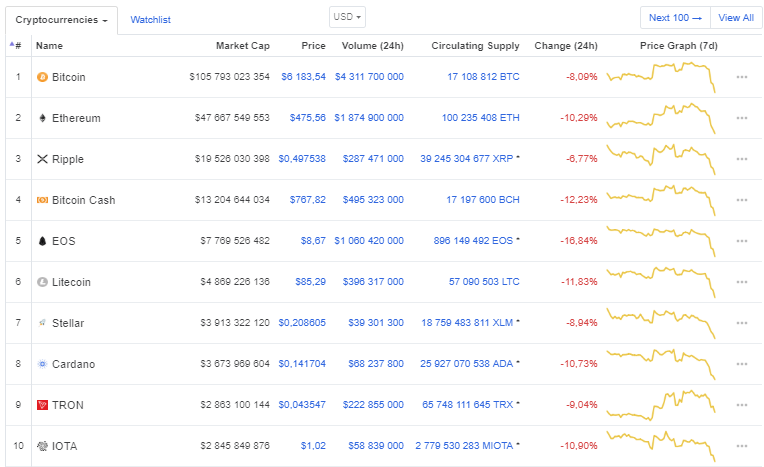Sort by Circulating Supply column header
764x467 pixels.
[x=475, y=46]
